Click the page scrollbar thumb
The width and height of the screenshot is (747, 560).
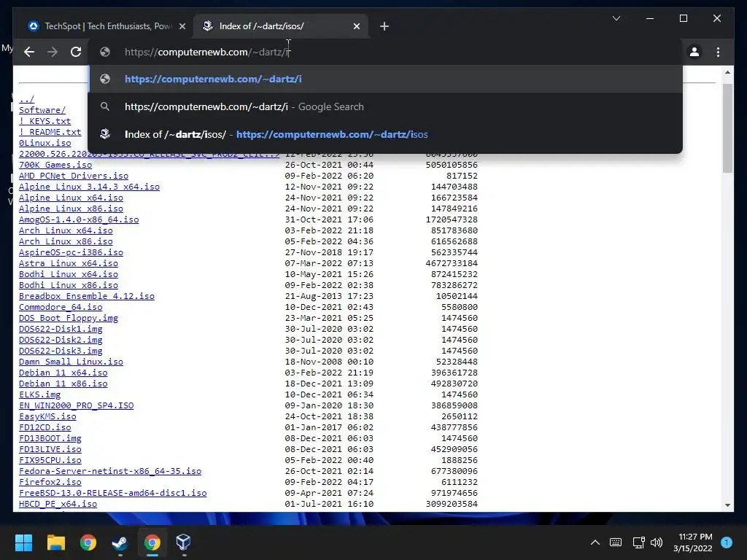click(727, 128)
